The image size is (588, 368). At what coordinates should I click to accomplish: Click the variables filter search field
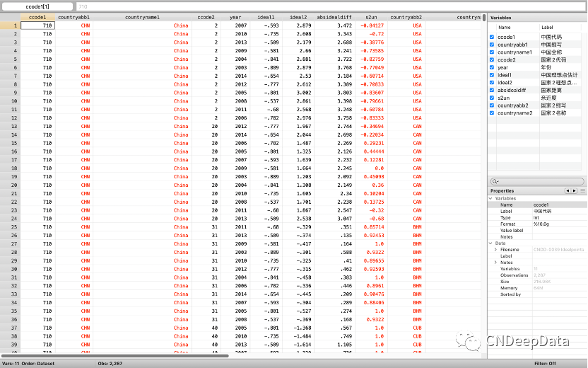tap(537, 181)
